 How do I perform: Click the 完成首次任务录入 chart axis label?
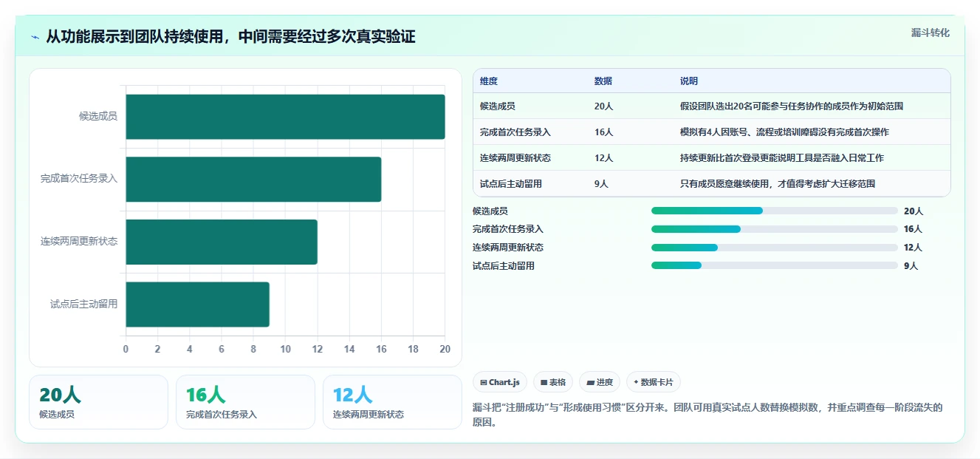point(79,179)
